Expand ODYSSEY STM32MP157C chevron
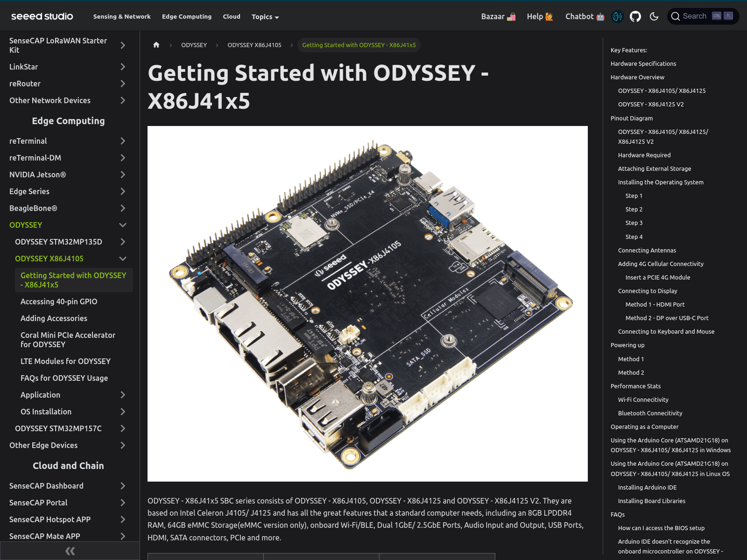Image resolution: width=747 pixels, height=560 pixels. 123,428
